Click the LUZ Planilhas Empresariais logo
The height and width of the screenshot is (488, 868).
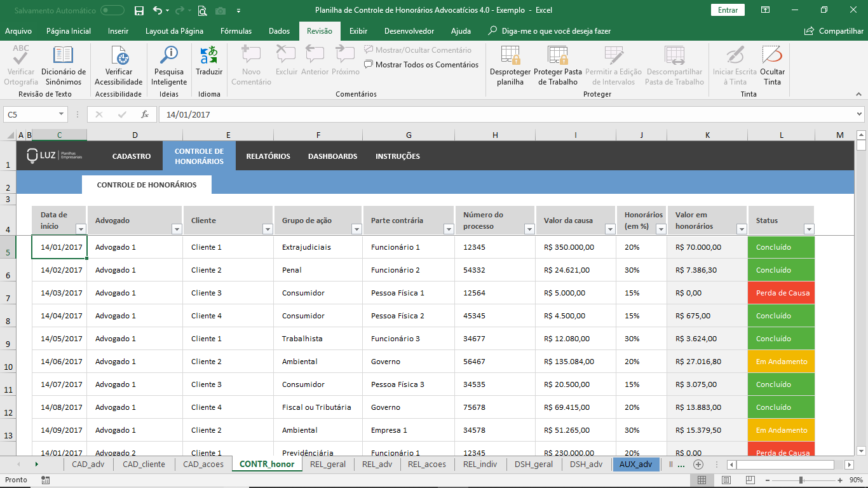pyautogui.click(x=55, y=156)
